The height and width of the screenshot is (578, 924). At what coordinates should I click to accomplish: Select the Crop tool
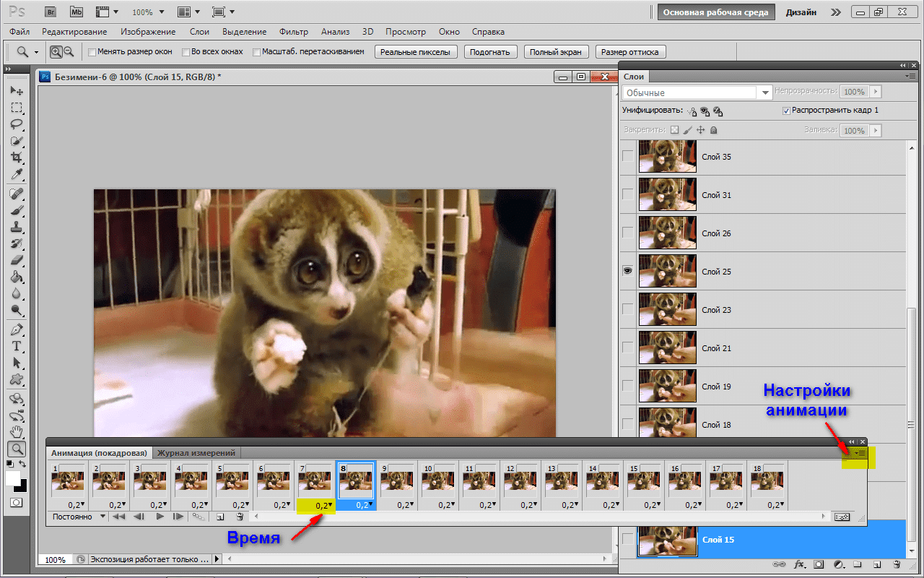pyautogui.click(x=16, y=158)
